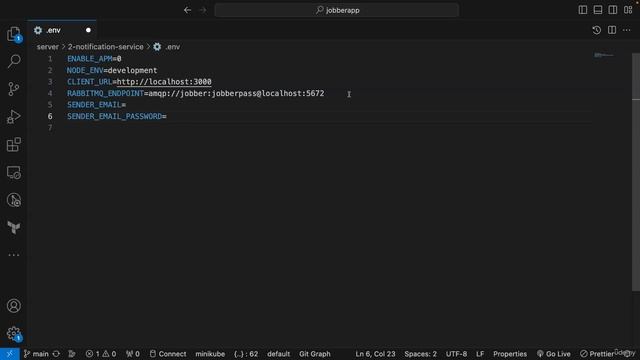The width and height of the screenshot is (640, 360).
Task: Change end of line sequence LF
Action: [480, 354]
